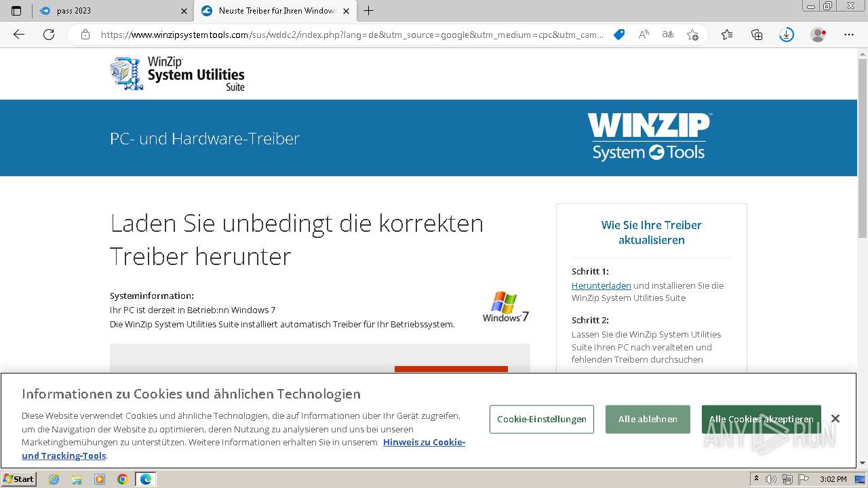
Task: Close the 'pass 2023' tab
Action: coord(184,11)
